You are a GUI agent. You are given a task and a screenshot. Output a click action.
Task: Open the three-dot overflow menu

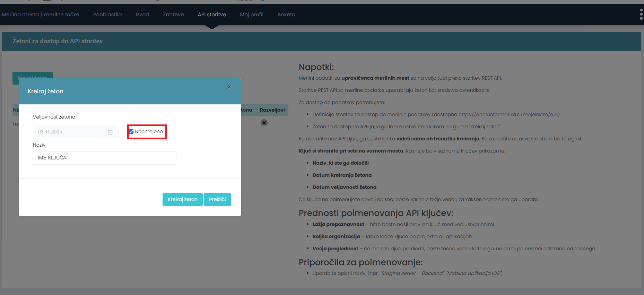click(x=641, y=14)
